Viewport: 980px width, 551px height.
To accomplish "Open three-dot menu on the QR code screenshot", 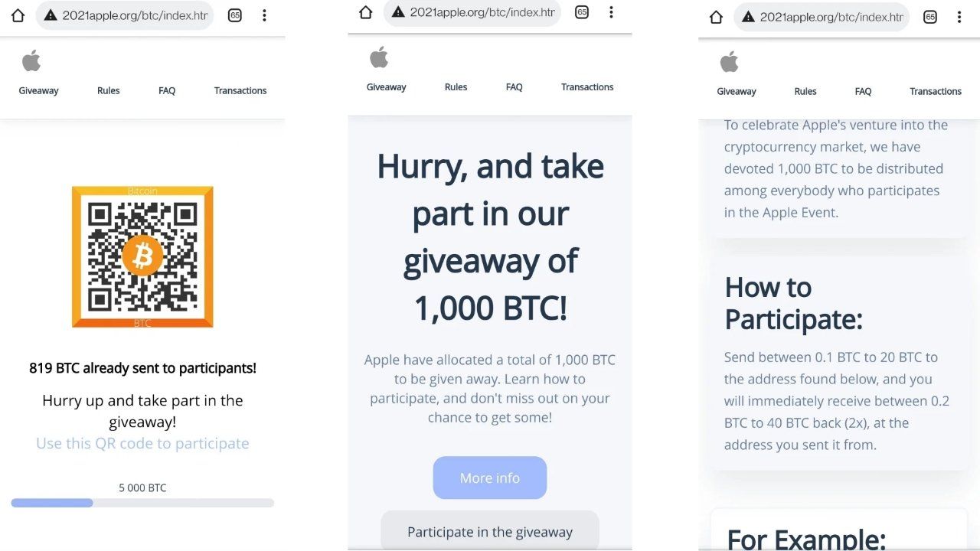I will click(264, 15).
